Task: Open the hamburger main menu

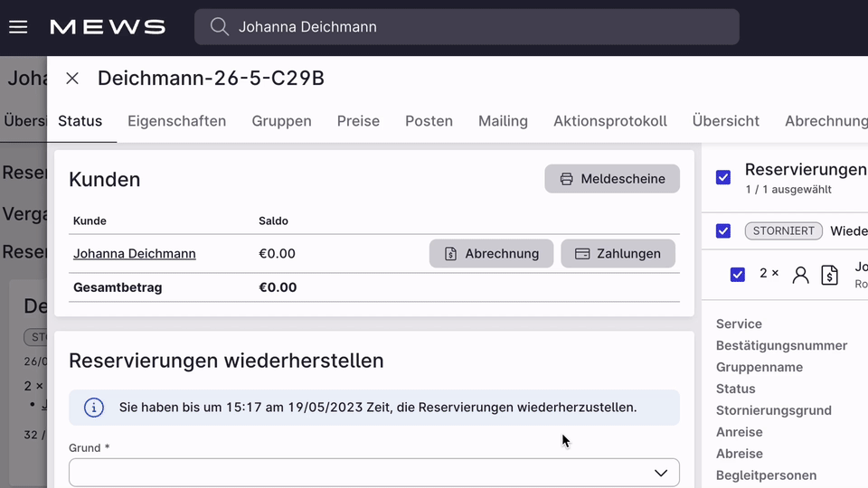Action: [x=18, y=26]
